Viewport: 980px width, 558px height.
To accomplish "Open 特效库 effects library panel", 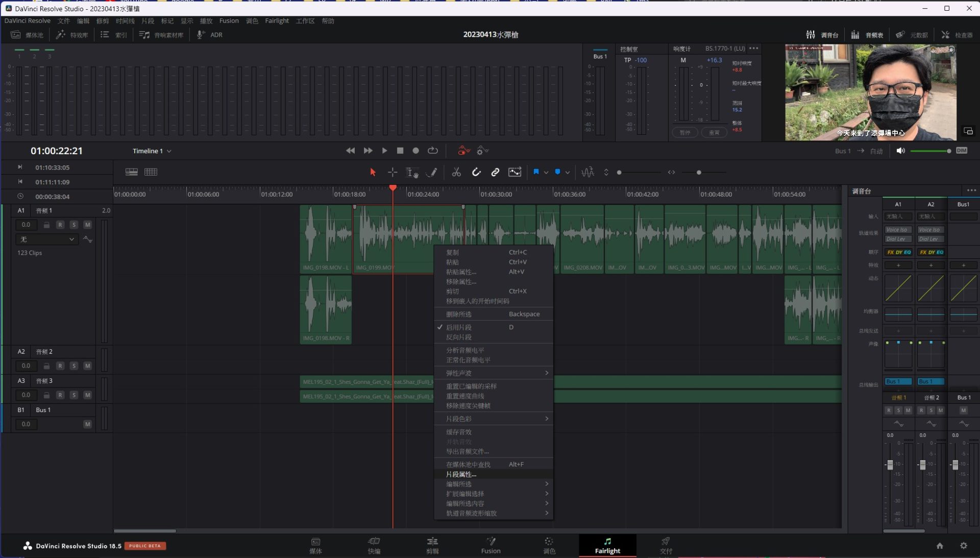I will 72,35.
